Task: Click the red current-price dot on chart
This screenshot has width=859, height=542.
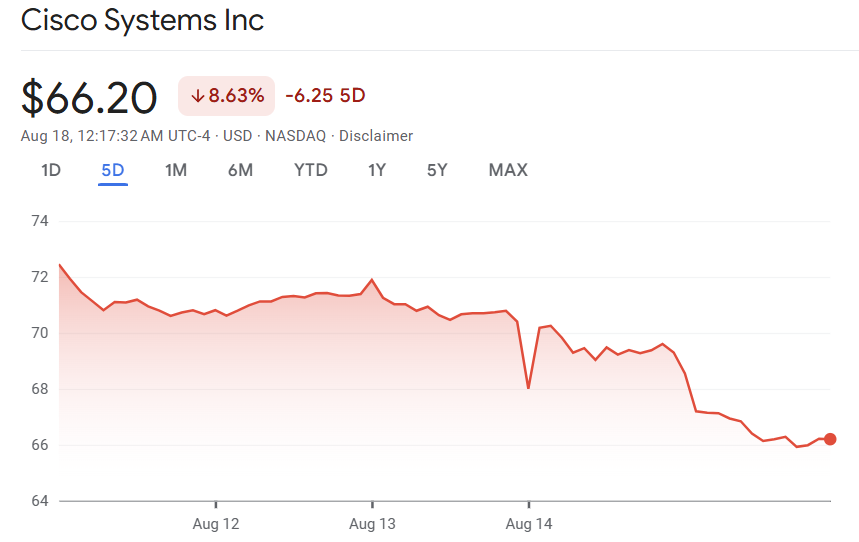Action: pos(830,439)
